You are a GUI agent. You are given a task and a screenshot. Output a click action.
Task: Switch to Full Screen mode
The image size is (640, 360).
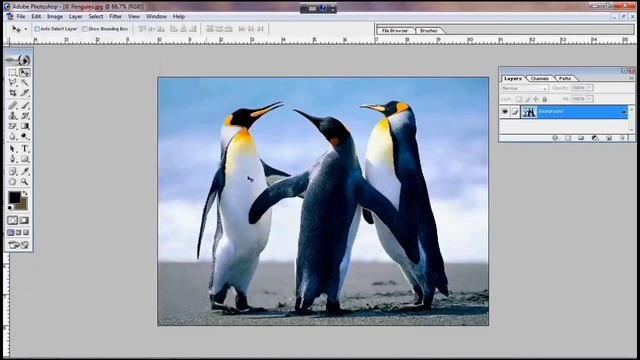point(26,233)
